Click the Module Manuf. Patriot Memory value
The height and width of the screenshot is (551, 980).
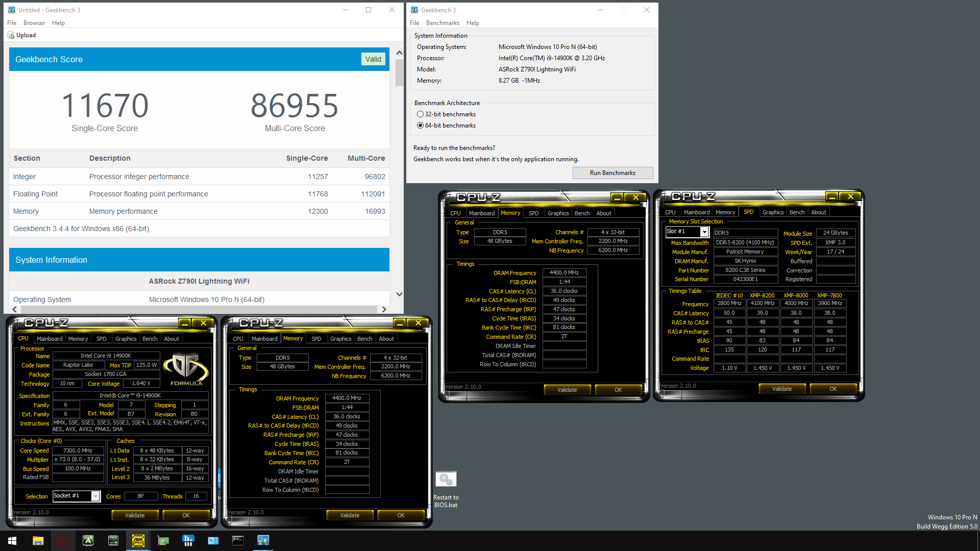[745, 252]
